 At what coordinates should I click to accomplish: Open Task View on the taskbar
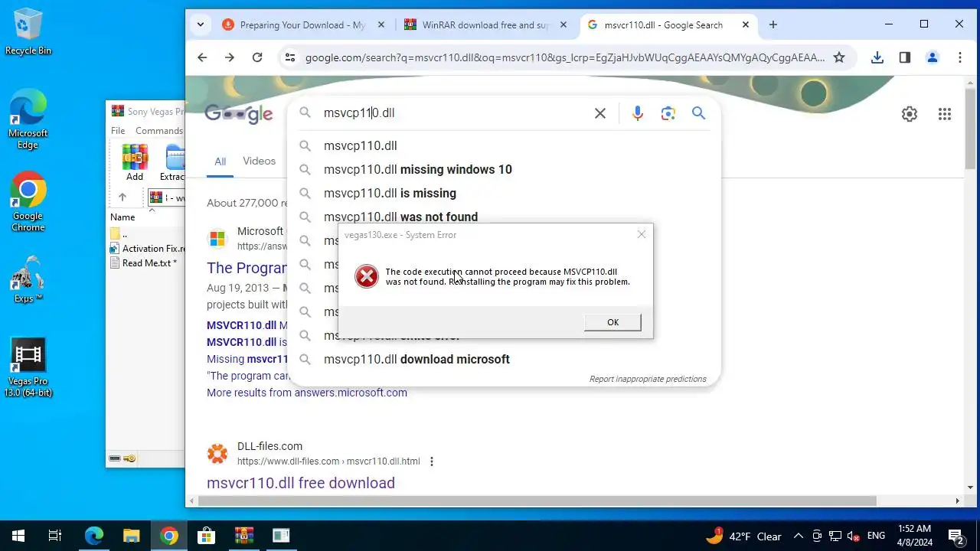pyautogui.click(x=55, y=536)
